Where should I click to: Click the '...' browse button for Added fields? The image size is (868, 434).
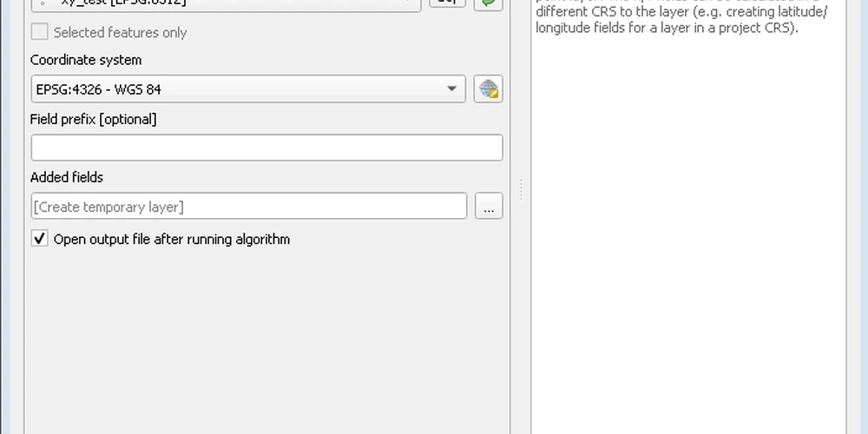point(489,207)
